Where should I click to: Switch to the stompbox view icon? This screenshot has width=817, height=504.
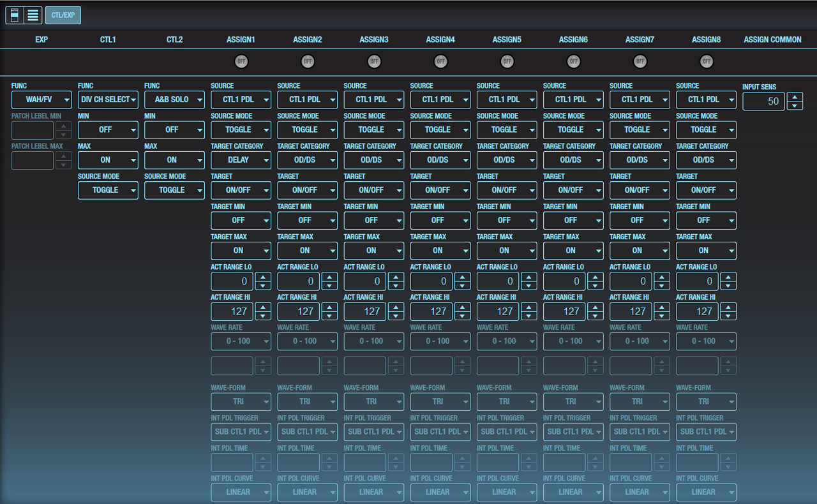tap(15, 15)
